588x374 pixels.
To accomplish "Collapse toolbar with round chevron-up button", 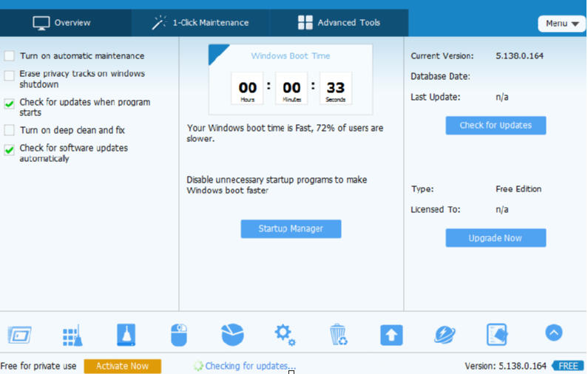I will coord(553,333).
